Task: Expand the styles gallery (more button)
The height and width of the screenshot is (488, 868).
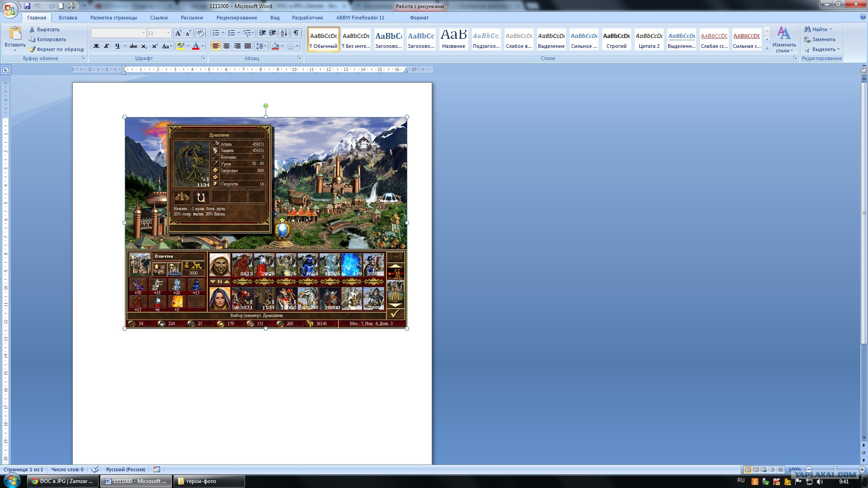Action: point(767,48)
